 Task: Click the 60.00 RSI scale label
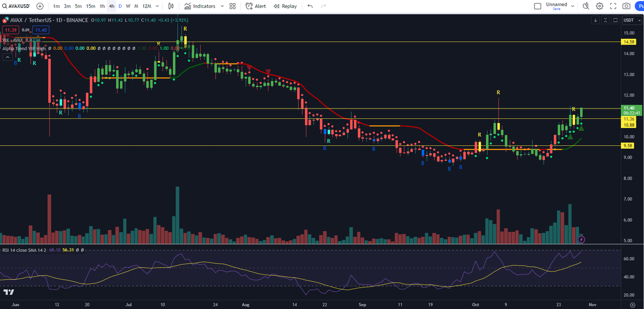(x=630, y=258)
